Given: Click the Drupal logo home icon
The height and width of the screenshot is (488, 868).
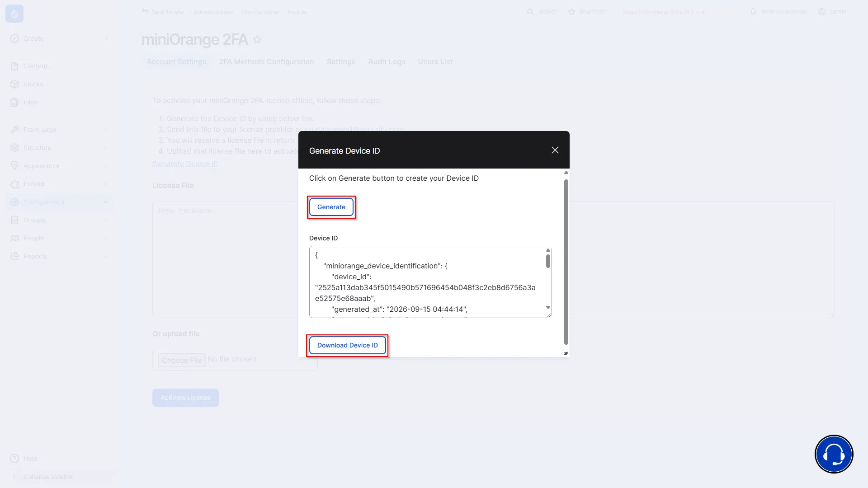Looking at the screenshot, I should tap(14, 14).
